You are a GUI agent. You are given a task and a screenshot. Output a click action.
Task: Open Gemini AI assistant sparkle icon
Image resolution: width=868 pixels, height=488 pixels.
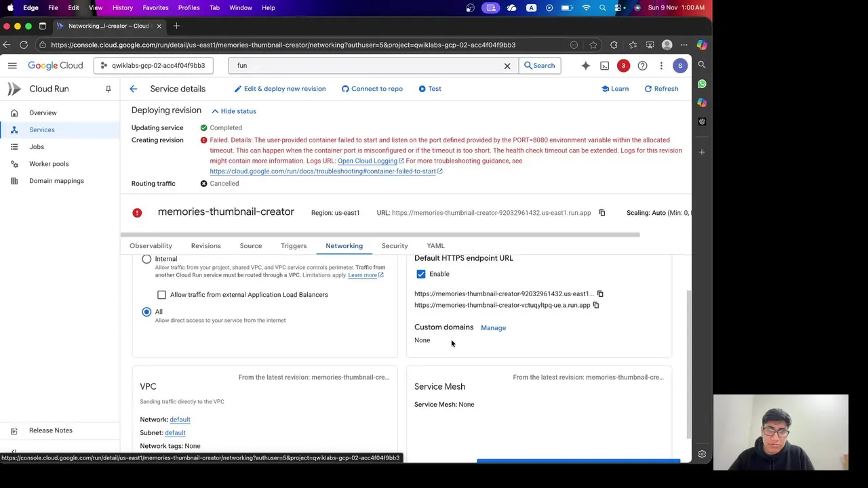pos(585,66)
